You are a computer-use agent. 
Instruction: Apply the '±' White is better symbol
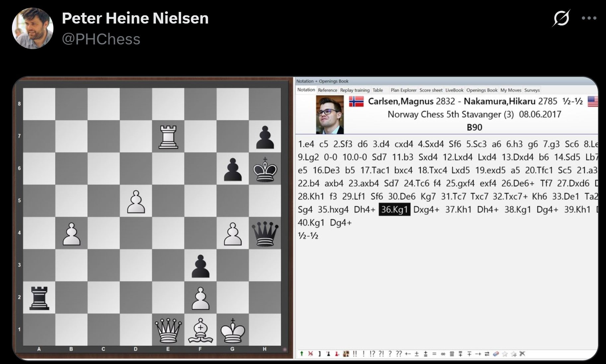point(417,354)
